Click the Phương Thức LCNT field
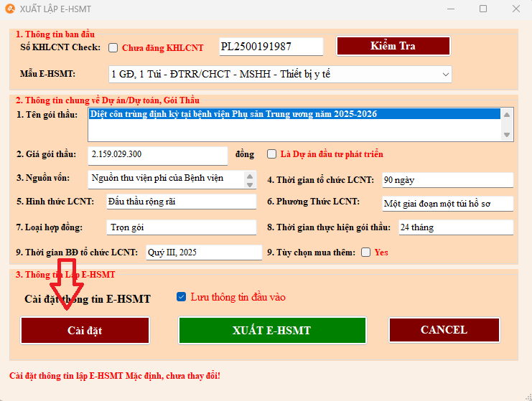The height and width of the screenshot is (401, 532). tap(447, 204)
